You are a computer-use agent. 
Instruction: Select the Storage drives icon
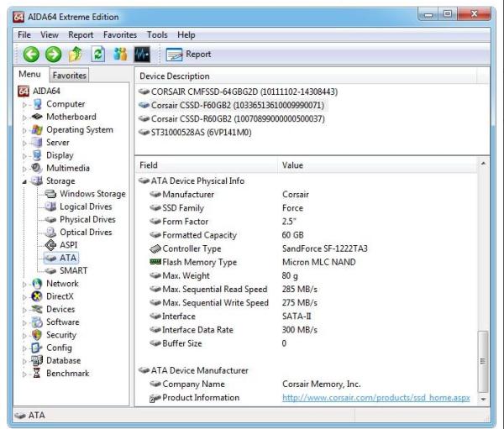click(37, 181)
